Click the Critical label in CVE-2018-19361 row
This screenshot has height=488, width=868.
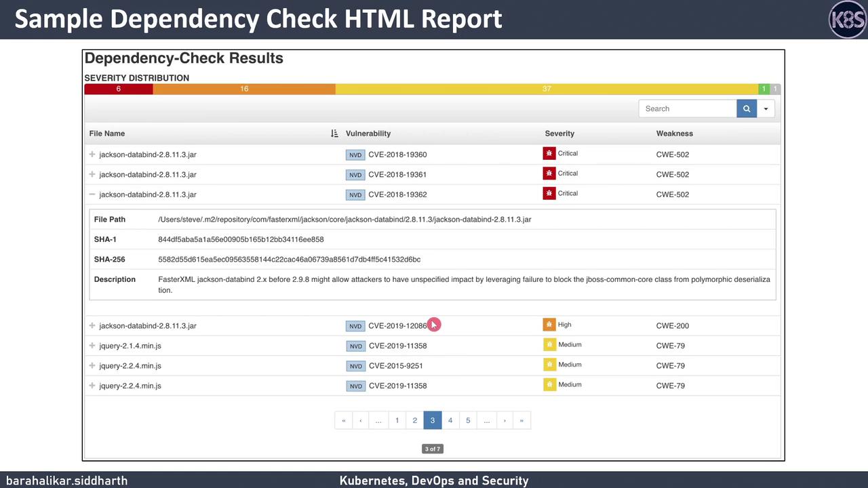coord(568,174)
